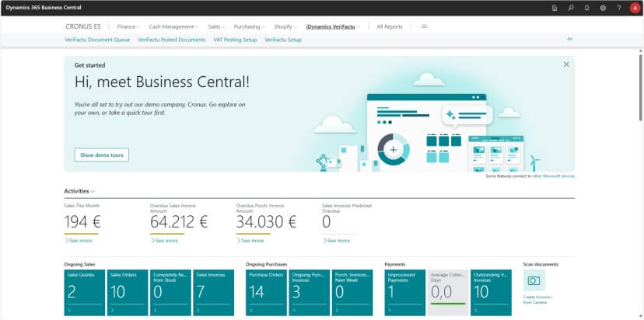See more under Overdue Purch. Invoice Amount
644x320 pixels.
pyautogui.click(x=250, y=241)
